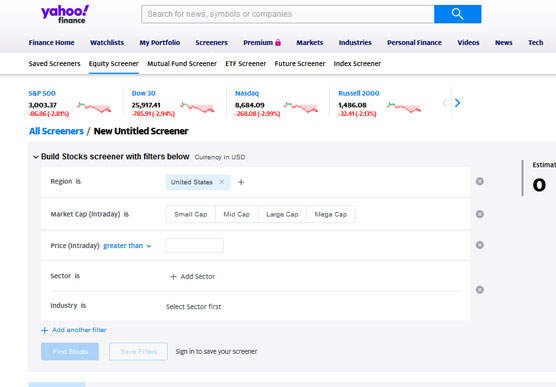Click the Premium lock icon

pos(278,43)
